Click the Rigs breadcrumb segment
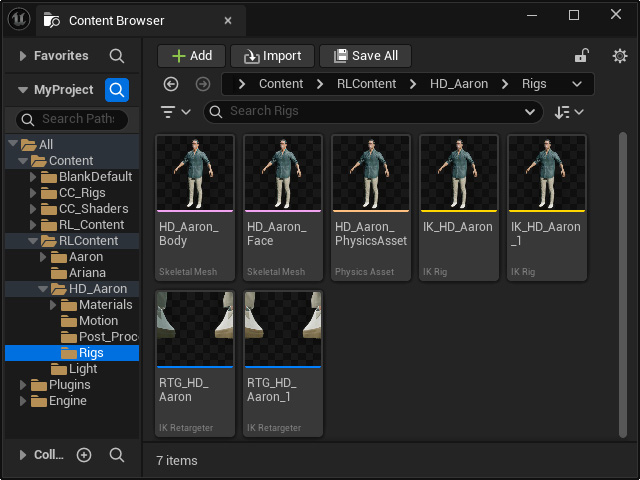The width and height of the screenshot is (640, 480). pyautogui.click(x=534, y=84)
